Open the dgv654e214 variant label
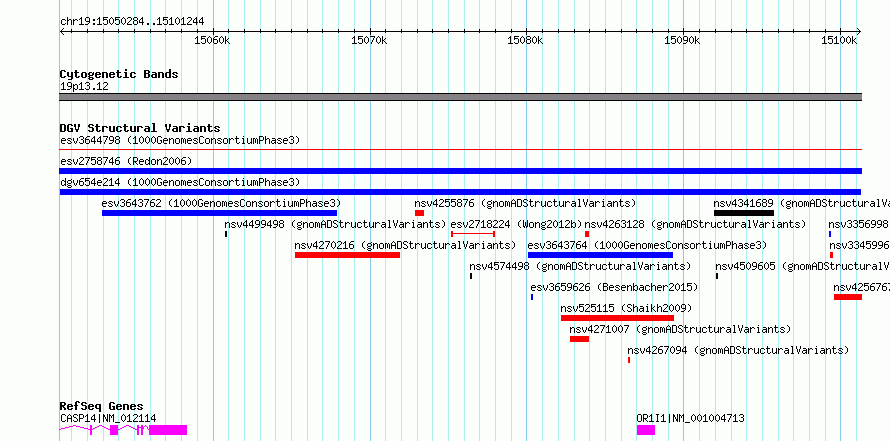The height and width of the screenshot is (441, 890). click(180, 182)
